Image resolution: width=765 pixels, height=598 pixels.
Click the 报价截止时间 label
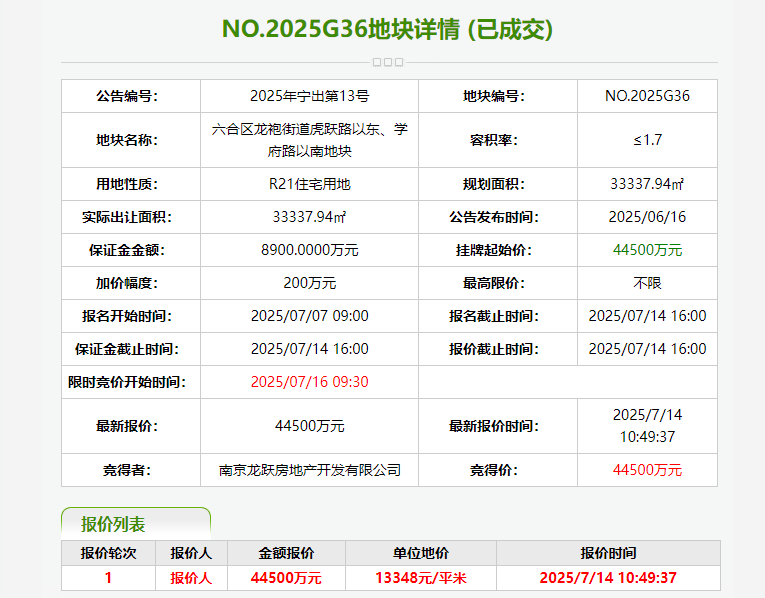[494, 349]
